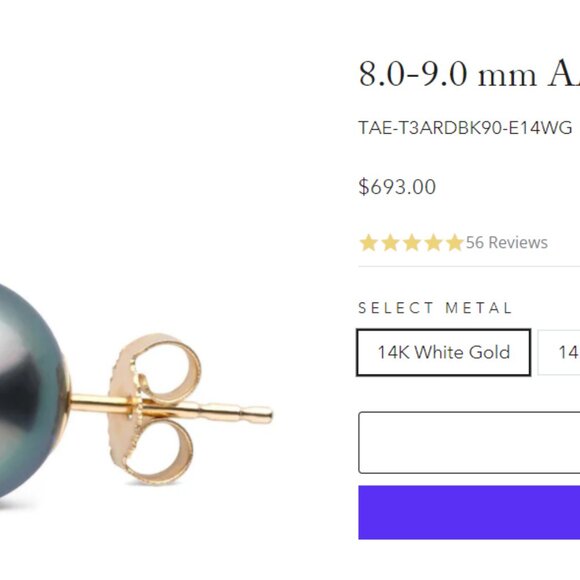Image resolution: width=580 pixels, height=580 pixels.
Task: Click the third gold rating star
Action: pos(411,243)
